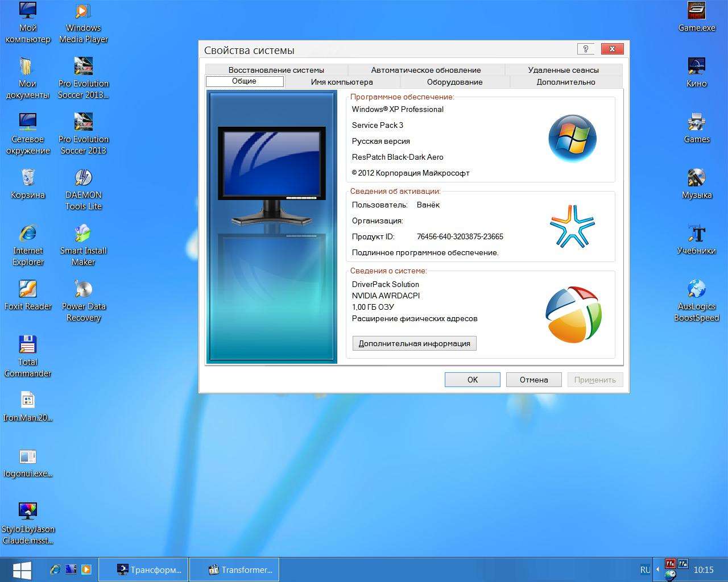Viewport: 728px width, 582px height.
Task: Click the Дополнительная информация button
Action: point(414,343)
